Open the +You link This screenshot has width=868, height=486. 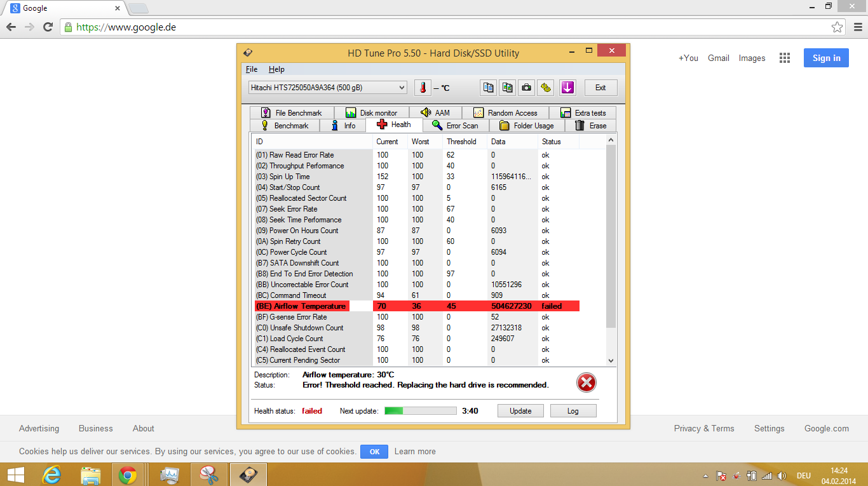(x=688, y=58)
